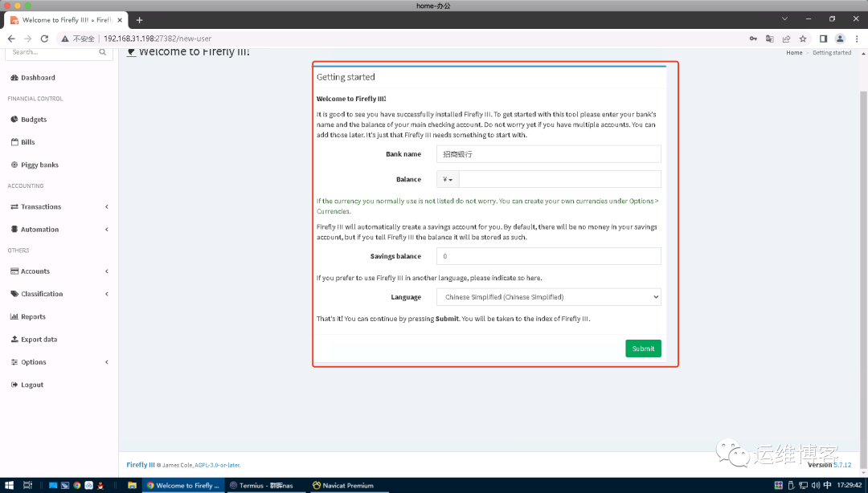Open the AGPL-3.0-or-later license link
Viewport: 868px width, 493px height.
218,466
